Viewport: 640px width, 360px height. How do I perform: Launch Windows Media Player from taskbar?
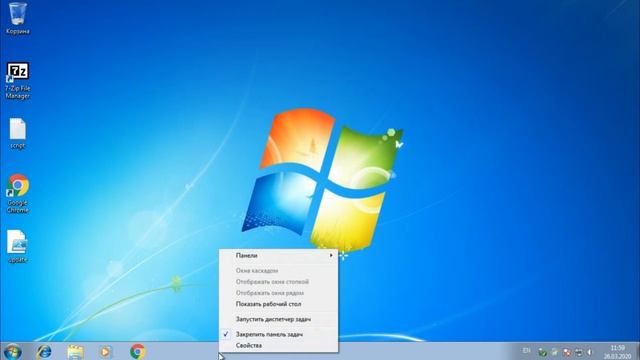[x=106, y=351]
